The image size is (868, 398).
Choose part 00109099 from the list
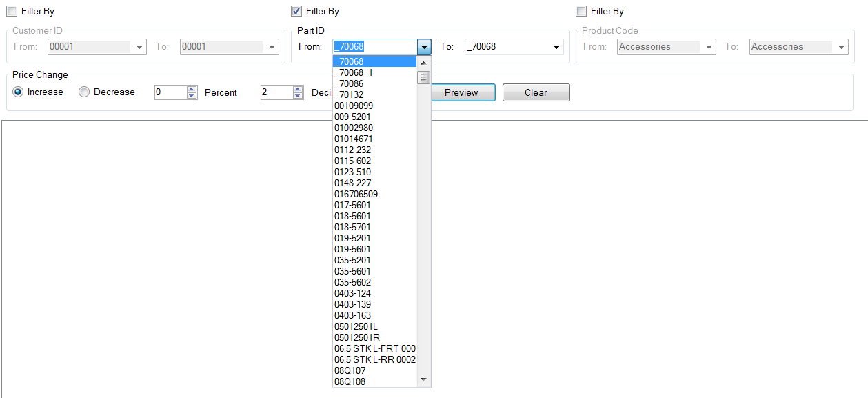click(354, 106)
